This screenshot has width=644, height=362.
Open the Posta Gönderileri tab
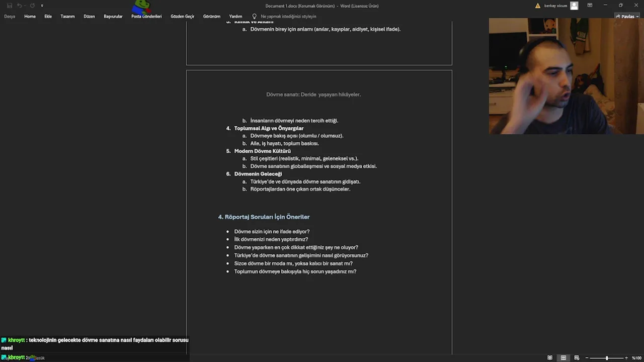coord(146,16)
